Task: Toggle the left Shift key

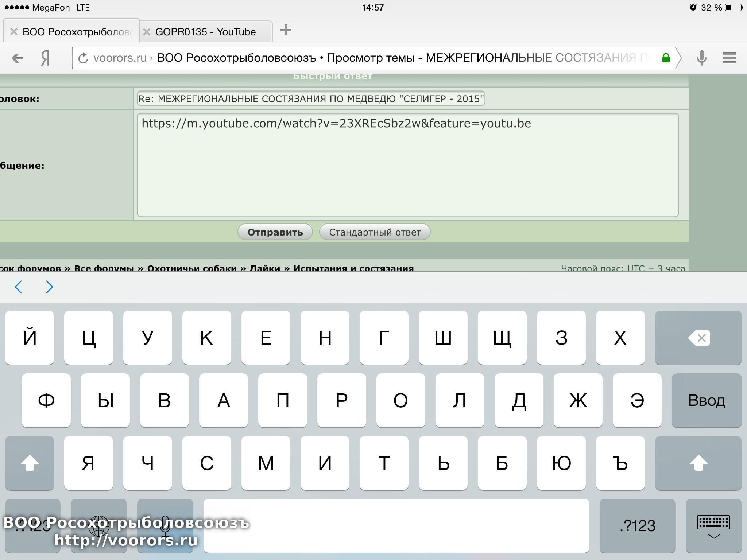Action: [30, 463]
